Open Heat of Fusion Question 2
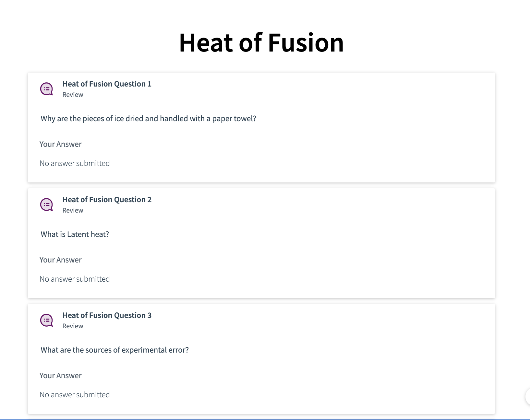Screen dimensions: 530x420 [107, 199]
